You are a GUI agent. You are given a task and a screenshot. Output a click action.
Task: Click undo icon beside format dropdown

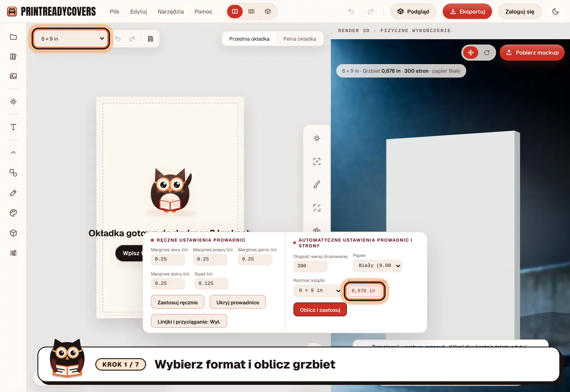pyautogui.click(x=118, y=39)
